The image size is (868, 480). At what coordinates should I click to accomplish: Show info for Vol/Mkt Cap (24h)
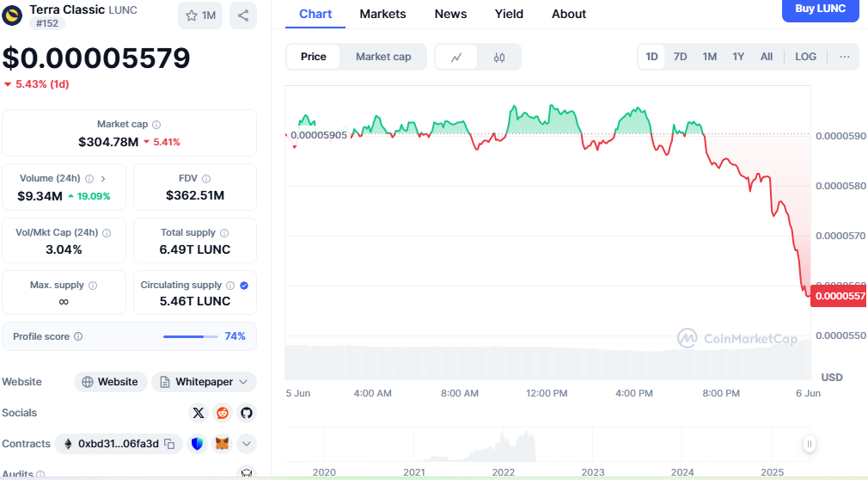tap(107, 233)
